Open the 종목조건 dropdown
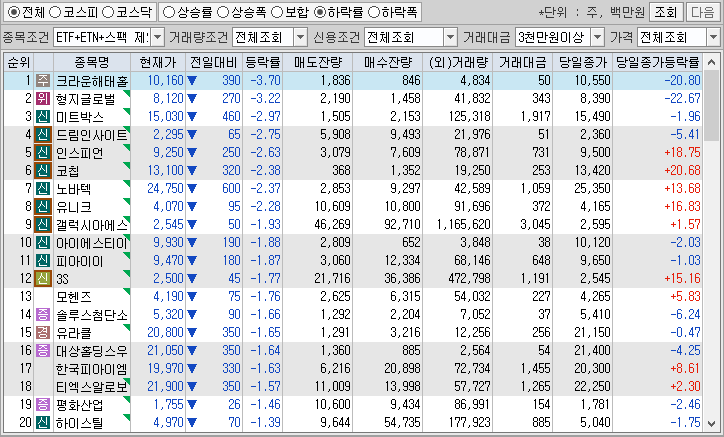This screenshot has width=724, height=437. pyautogui.click(x=157, y=37)
